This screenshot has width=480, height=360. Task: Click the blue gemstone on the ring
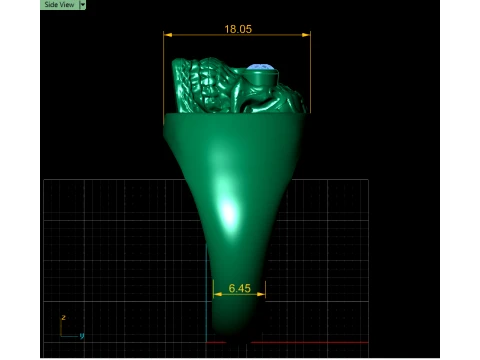click(x=261, y=67)
